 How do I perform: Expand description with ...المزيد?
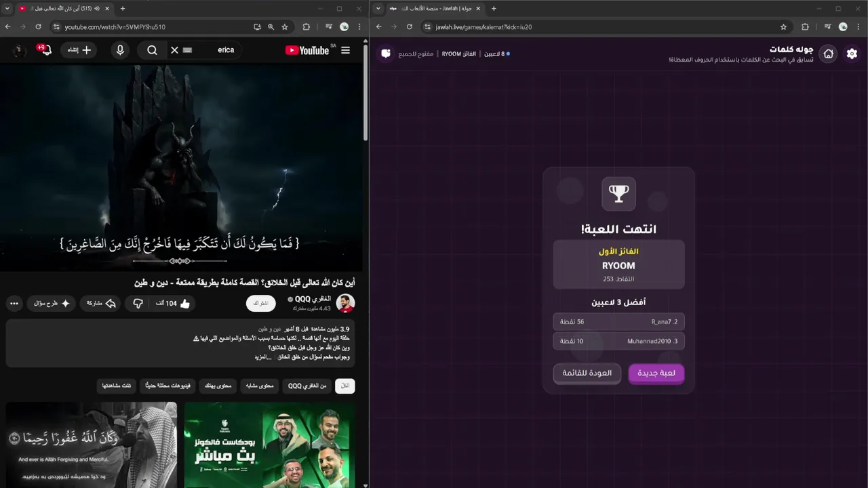(x=263, y=357)
